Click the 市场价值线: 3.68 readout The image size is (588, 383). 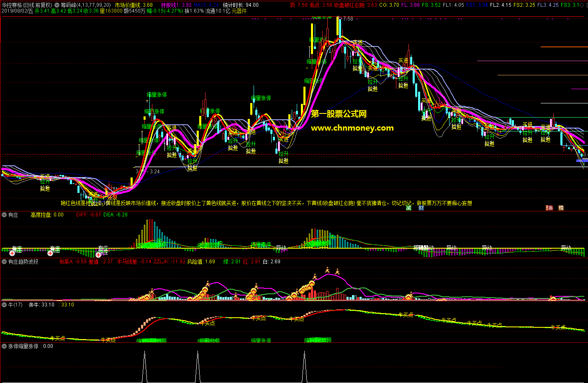coord(134,5)
